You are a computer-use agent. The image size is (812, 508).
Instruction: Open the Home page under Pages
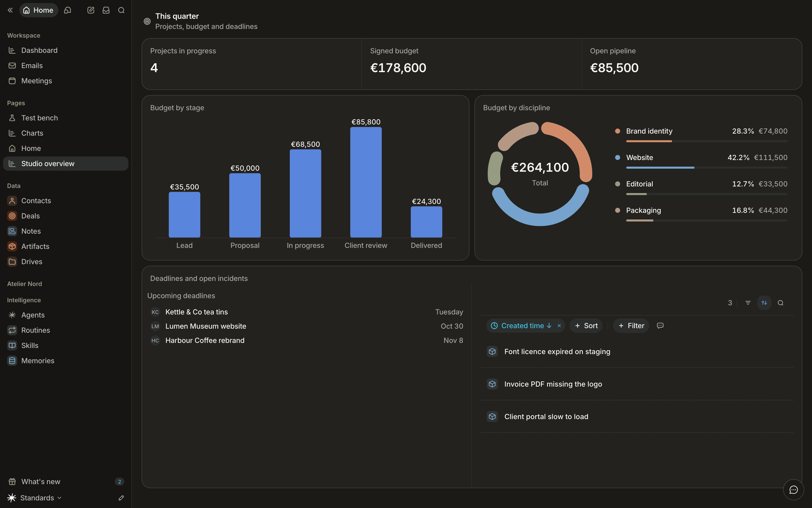66,148
